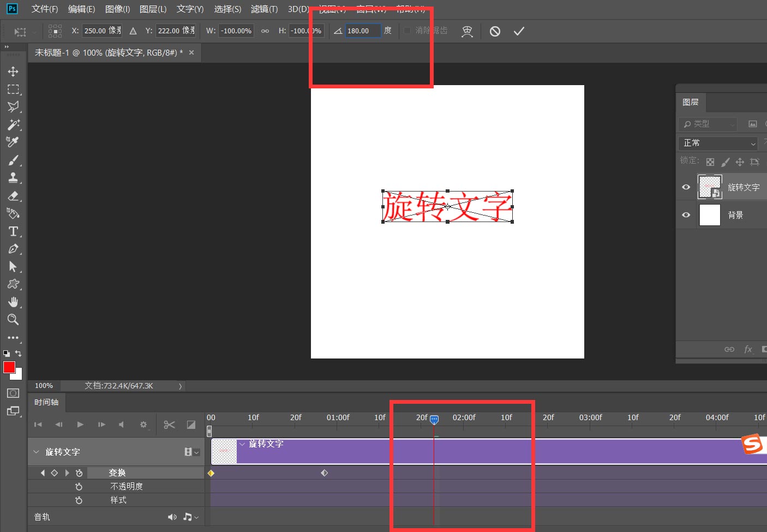Viewport: 767px width, 532px height.
Task: Click the red foreground color swatch
Action: point(9,368)
